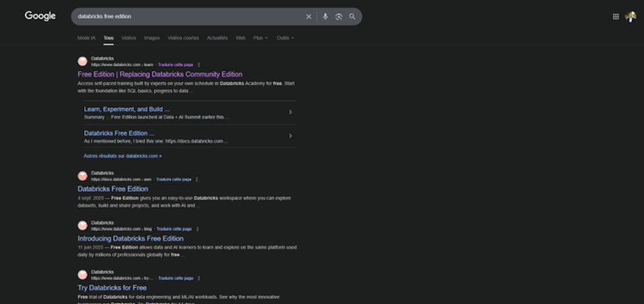Open the Google logo homepage link

(x=40, y=16)
